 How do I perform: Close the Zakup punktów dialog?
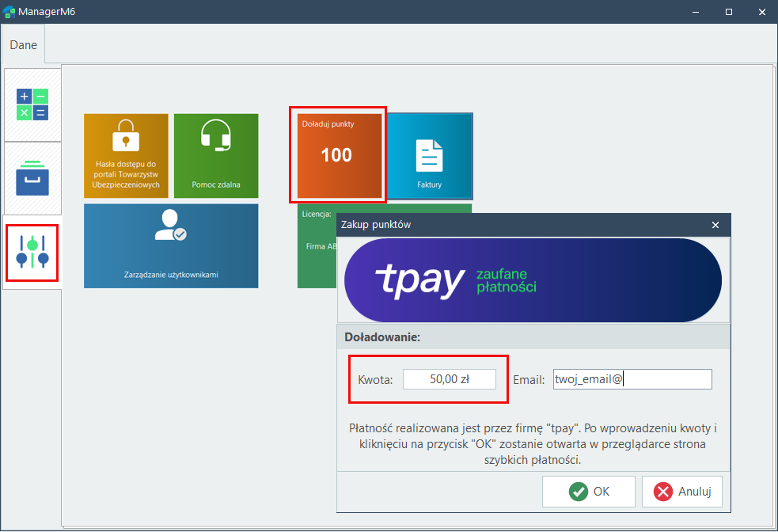click(x=715, y=225)
